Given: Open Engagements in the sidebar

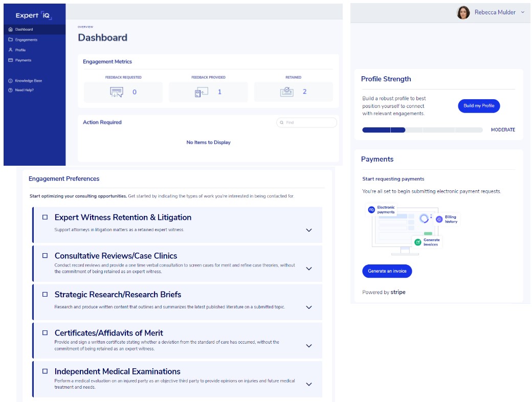Looking at the screenshot, I should (x=26, y=39).
